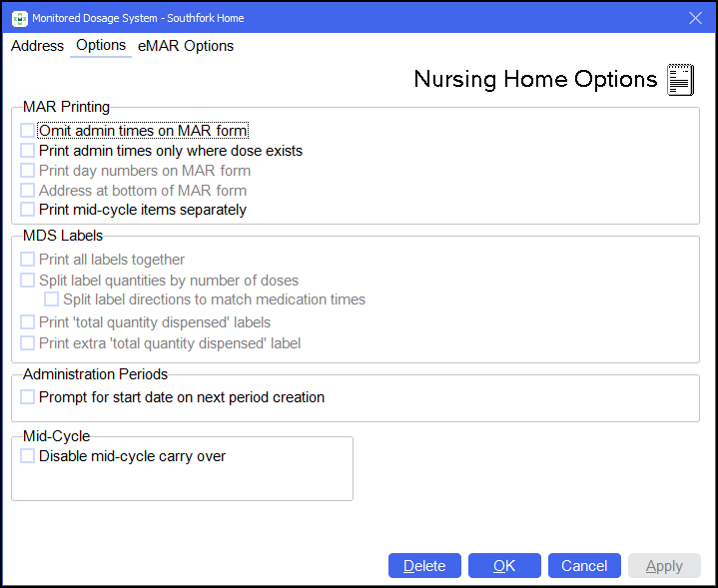Enable Print mid-cycle items separately
Screen dimensions: 718x588
tap(27, 210)
